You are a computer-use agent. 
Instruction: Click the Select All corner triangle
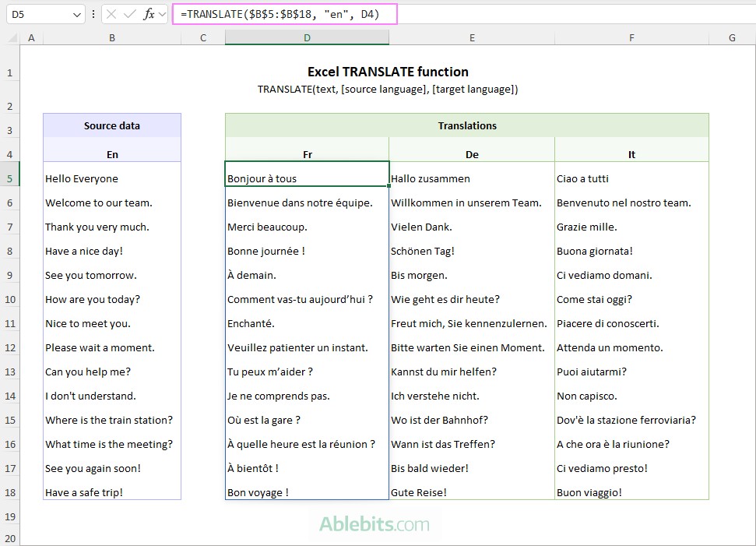12,37
